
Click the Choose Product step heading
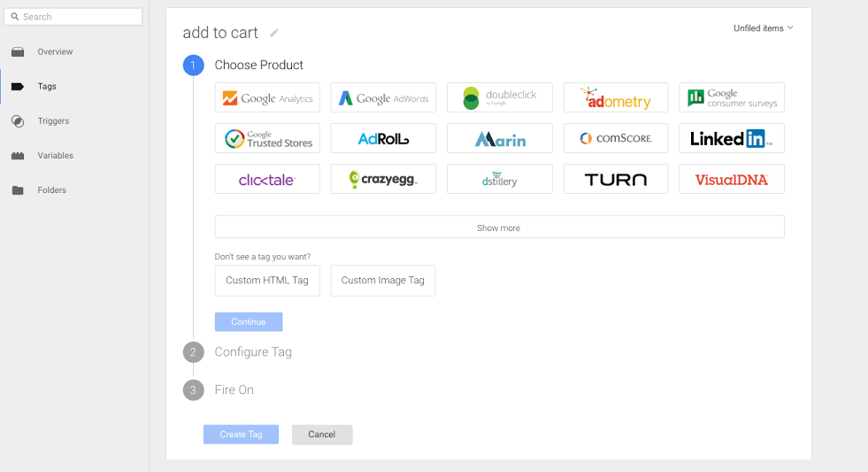coord(258,65)
